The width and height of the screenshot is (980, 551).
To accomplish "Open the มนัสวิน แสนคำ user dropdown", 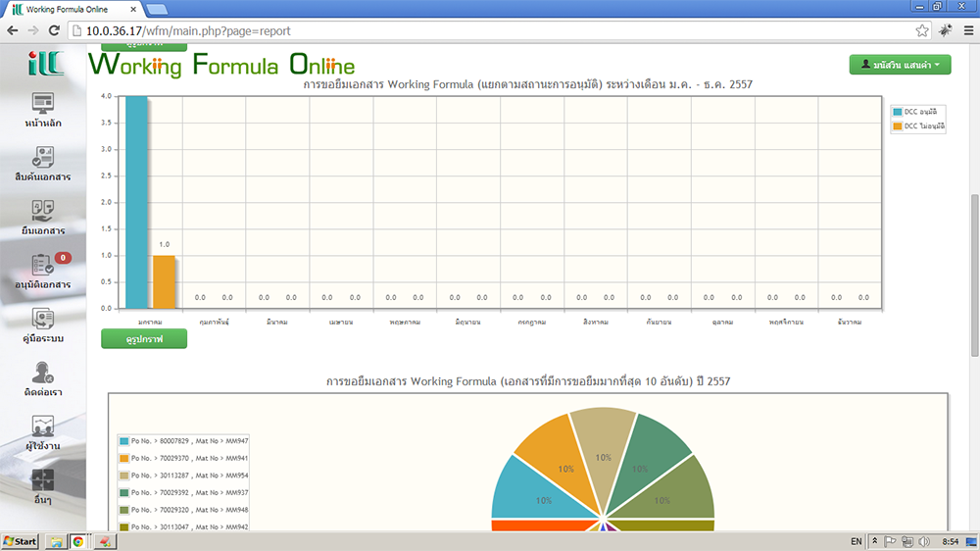I will (900, 65).
